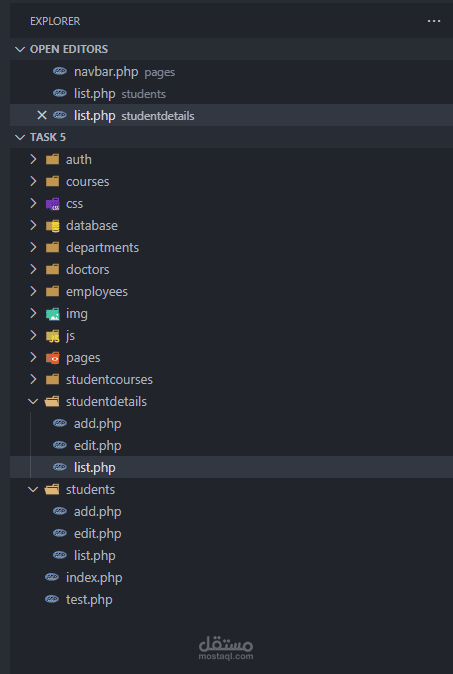Click the img folder icon

pyautogui.click(x=52, y=314)
